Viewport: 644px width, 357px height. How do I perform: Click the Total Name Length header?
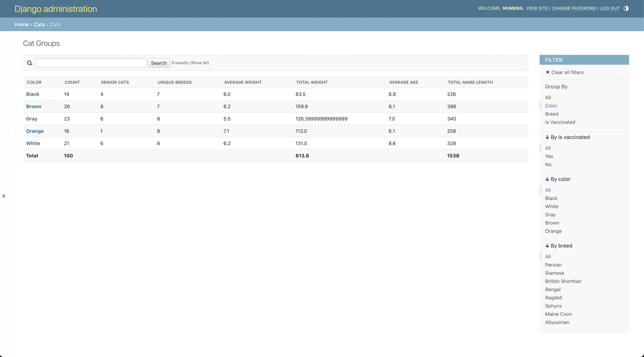(470, 82)
